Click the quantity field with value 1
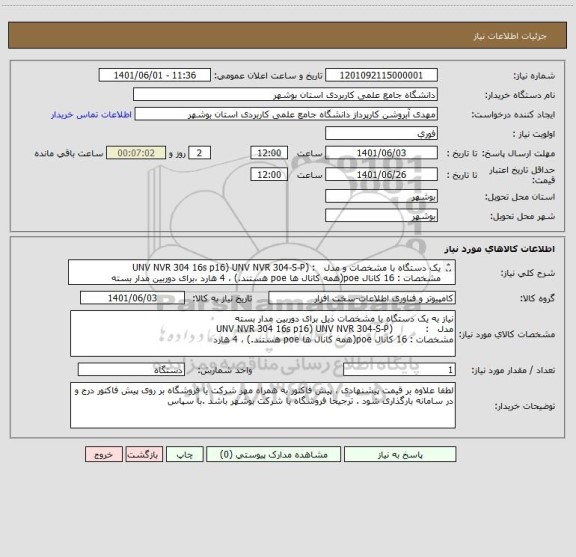This screenshot has width=576, height=557. [x=399, y=370]
